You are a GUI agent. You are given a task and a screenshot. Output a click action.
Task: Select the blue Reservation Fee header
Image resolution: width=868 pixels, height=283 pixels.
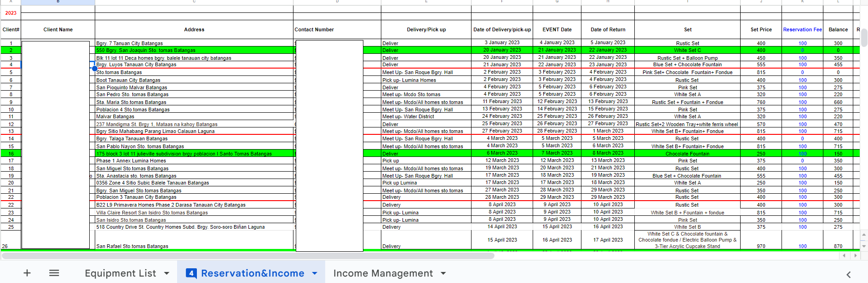803,29
